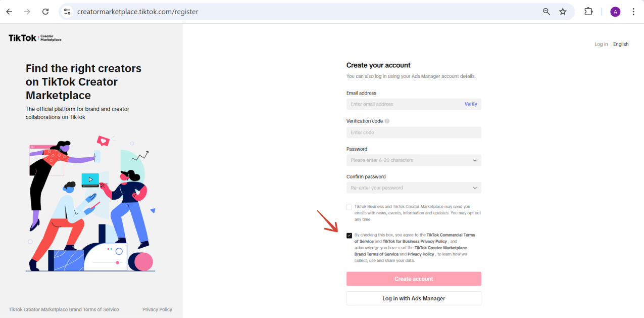Click the zoom icon in the address bar
644x318 pixels.
point(546,11)
